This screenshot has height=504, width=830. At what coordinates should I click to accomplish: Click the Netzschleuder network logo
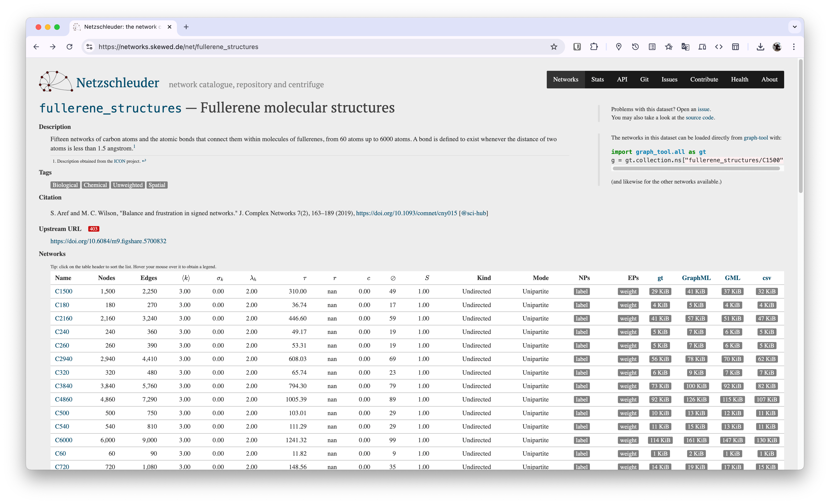[56, 81]
